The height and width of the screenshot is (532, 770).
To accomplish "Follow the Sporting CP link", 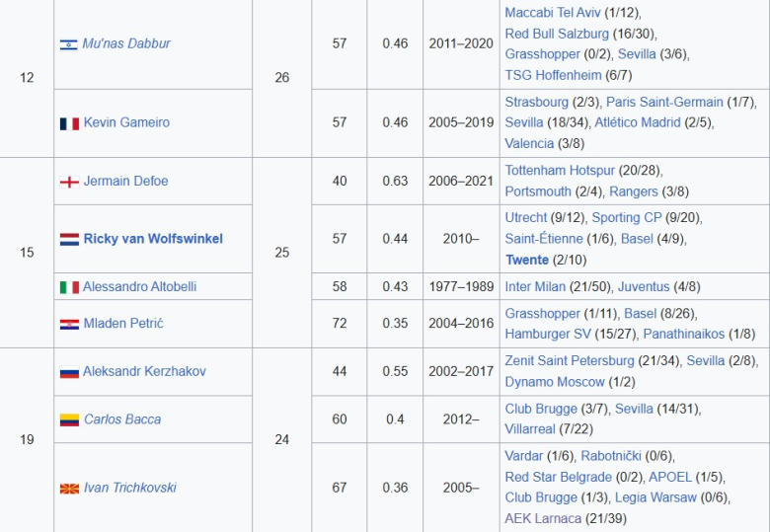I will [x=627, y=217].
